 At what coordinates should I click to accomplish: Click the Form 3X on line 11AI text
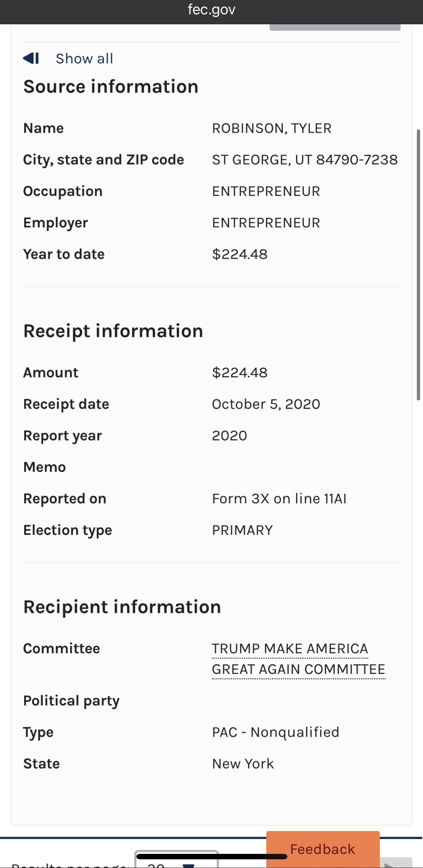click(279, 499)
